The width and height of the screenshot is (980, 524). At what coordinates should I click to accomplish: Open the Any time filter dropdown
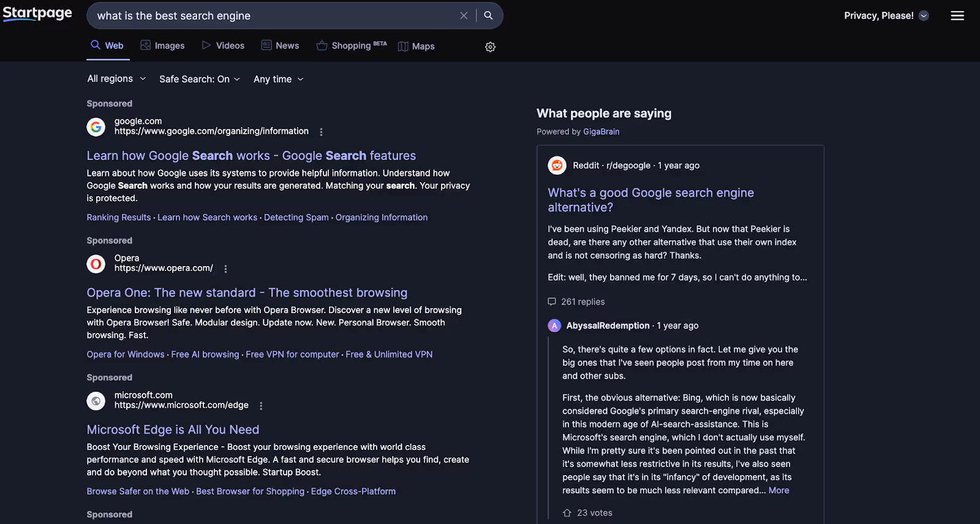tap(279, 79)
